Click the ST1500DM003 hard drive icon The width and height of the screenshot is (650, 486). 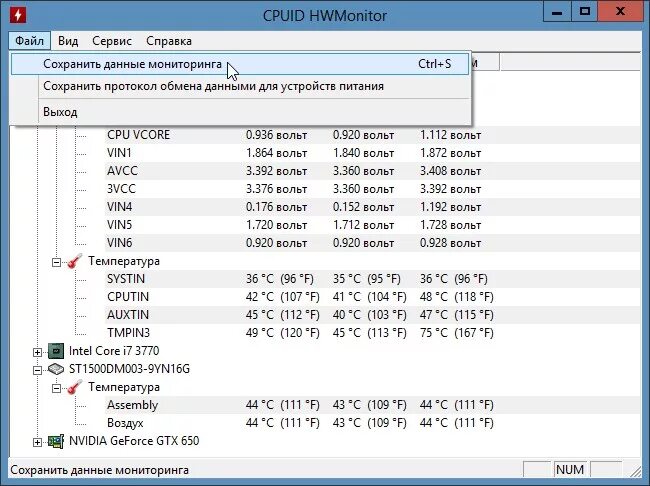[x=56, y=369]
